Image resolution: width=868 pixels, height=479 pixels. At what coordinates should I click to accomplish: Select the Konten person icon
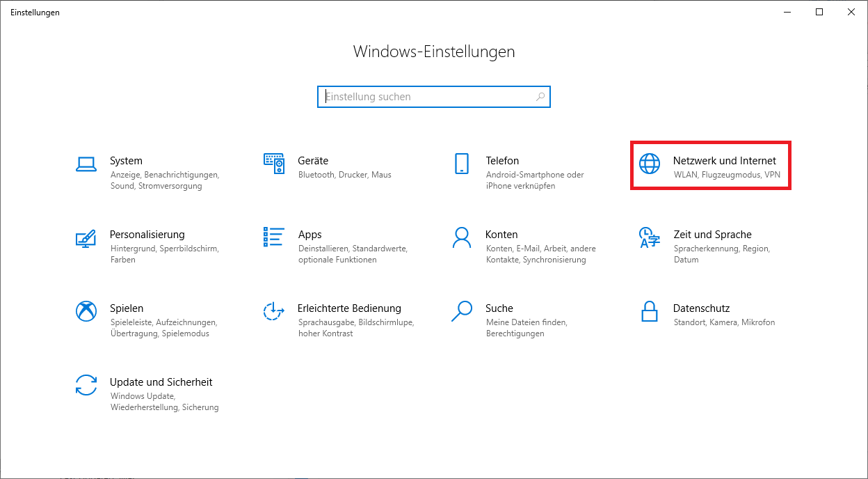(x=462, y=237)
